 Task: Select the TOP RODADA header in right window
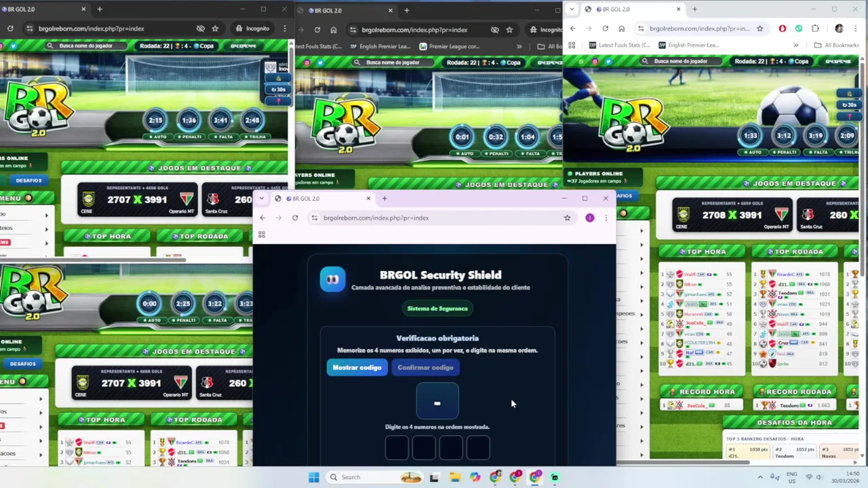[794, 251]
